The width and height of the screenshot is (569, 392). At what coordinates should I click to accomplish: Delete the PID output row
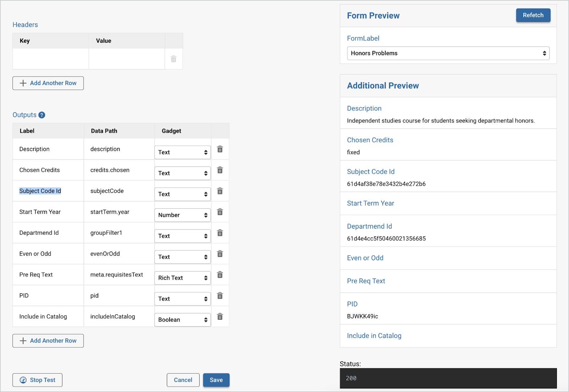tap(220, 295)
